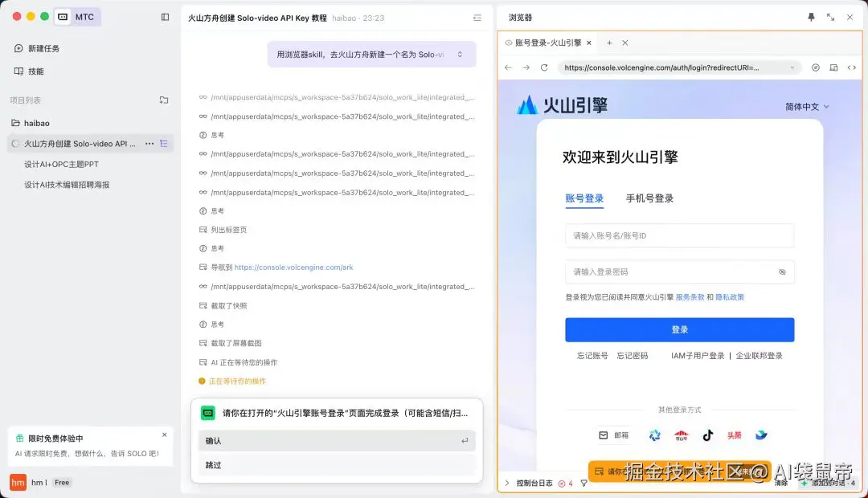Click the Free plan badge
The width and height of the screenshot is (868, 498).
pyautogui.click(x=62, y=483)
